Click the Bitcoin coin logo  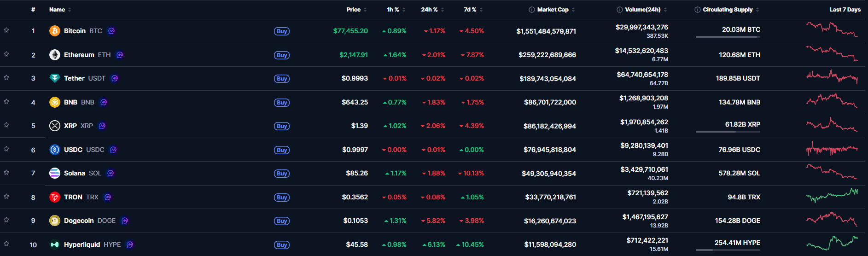pos(55,31)
